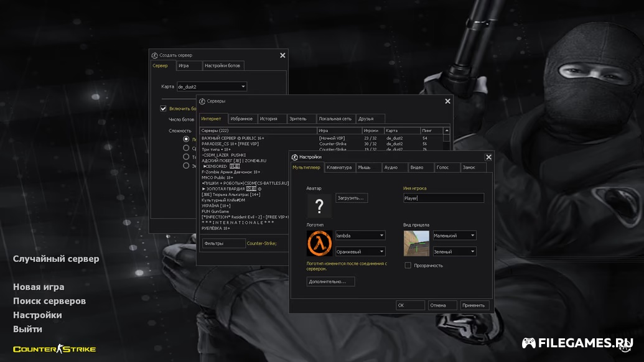Click the server list scroll up arrow
This screenshot has height=362, width=644.
(447, 131)
